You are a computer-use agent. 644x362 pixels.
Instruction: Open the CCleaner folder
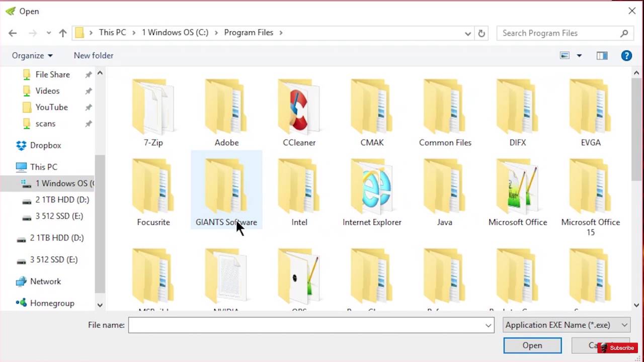coord(299,113)
